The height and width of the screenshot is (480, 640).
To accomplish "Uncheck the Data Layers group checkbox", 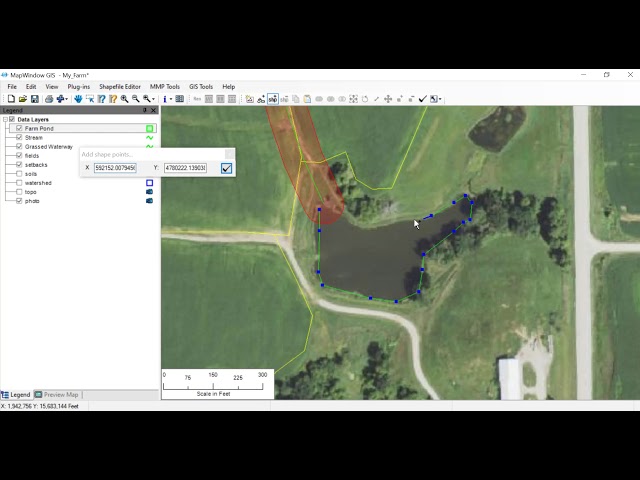I will coord(12,119).
